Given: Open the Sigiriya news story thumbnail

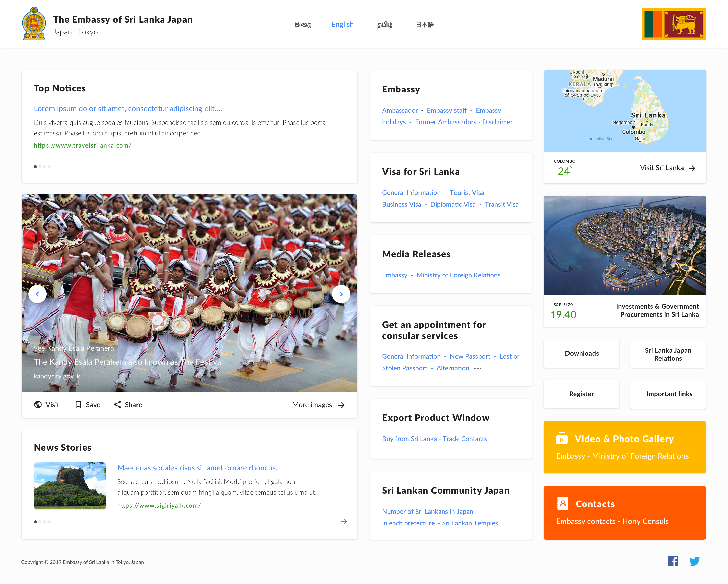Looking at the screenshot, I should 70,485.
